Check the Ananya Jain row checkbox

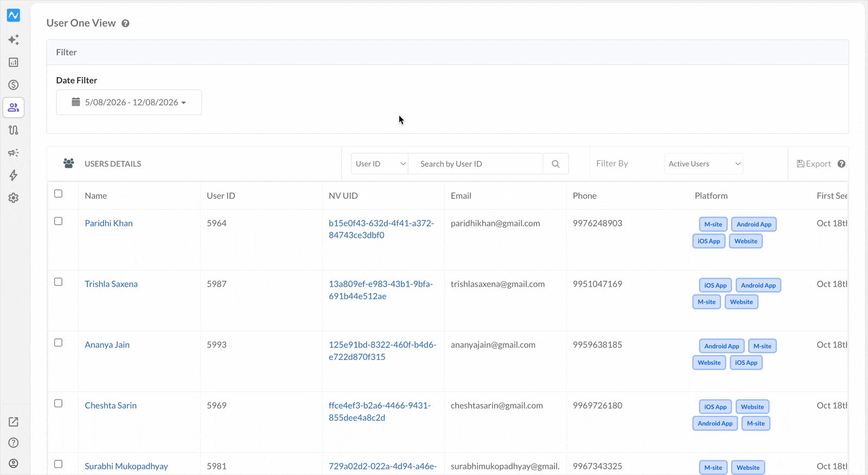59,343
